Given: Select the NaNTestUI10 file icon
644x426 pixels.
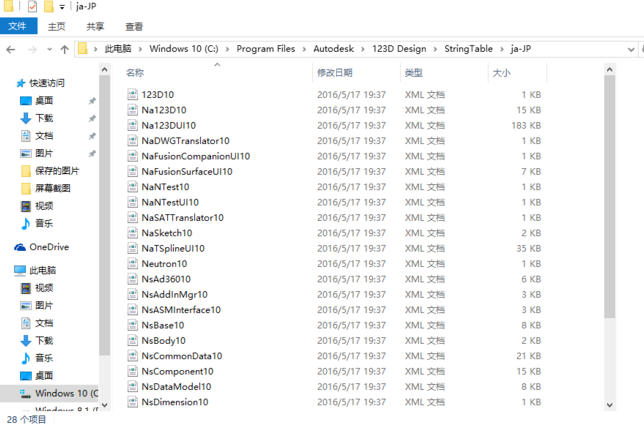Looking at the screenshot, I should click(x=132, y=202).
